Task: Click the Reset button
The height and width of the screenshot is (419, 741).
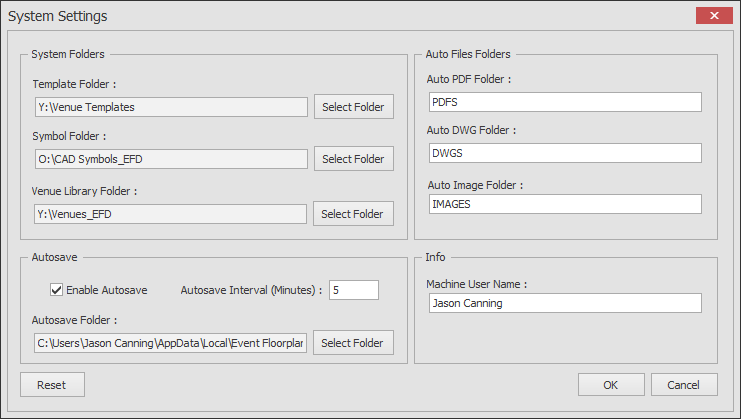Action: pos(52,385)
